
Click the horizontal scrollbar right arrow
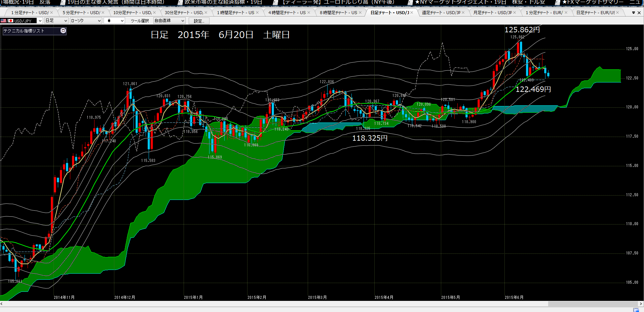pos(641,304)
